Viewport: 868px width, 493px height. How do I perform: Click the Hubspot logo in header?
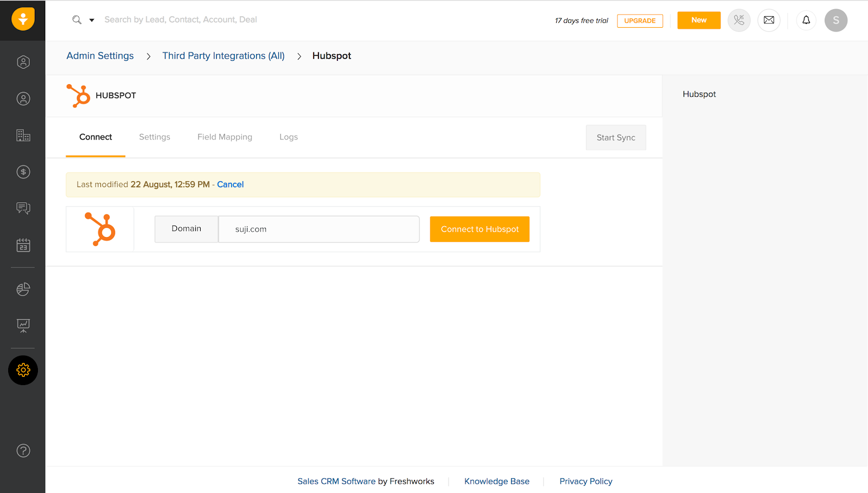(78, 95)
